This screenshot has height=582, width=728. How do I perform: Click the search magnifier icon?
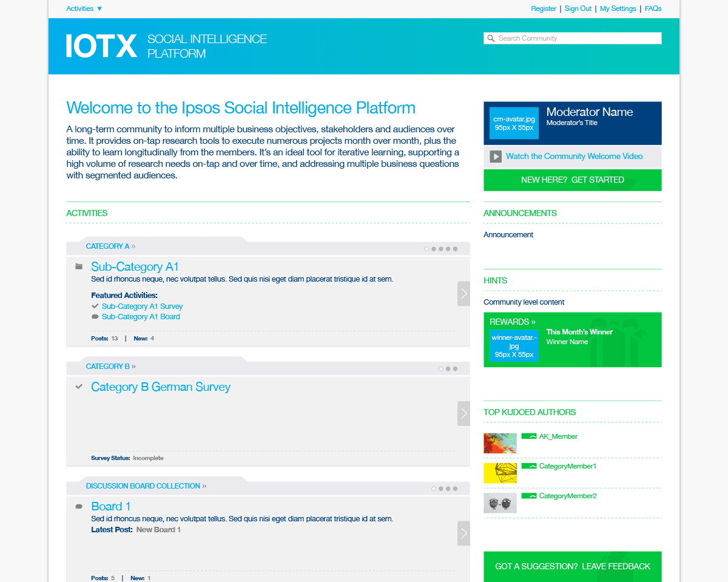click(x=491, y=38)
